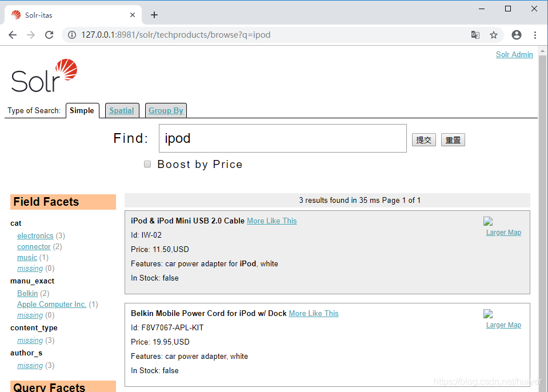Screen dimensions: 548x392
Task: Click the 提交 submit button
Action: [423, 140]
